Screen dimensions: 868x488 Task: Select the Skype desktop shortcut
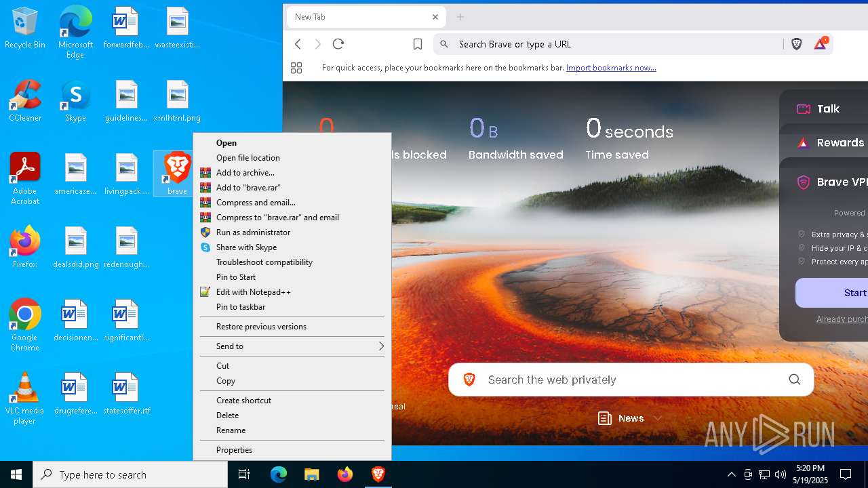75,101
